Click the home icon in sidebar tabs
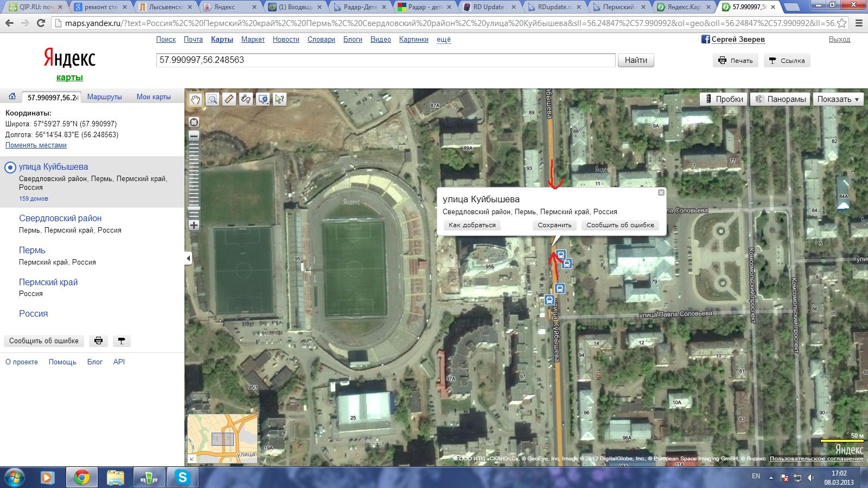This screenshot has height=488, width=868. [x=12, y=97]
